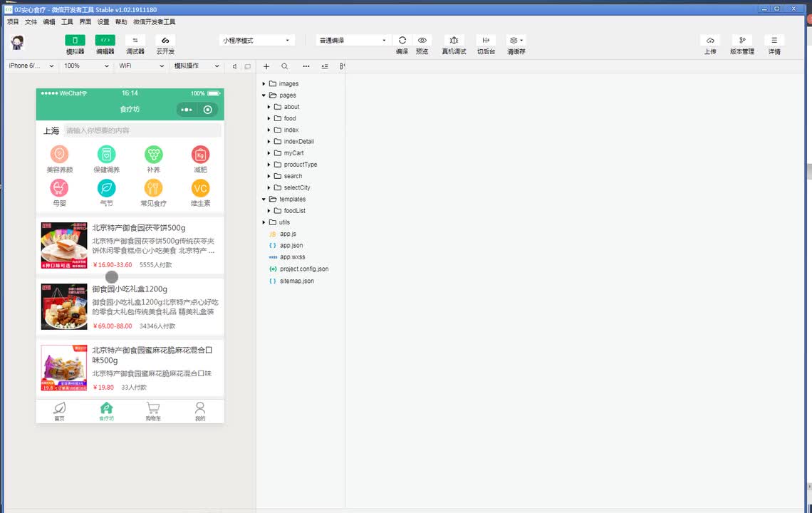Open the mini program mode dropdown

pos(257,41)
